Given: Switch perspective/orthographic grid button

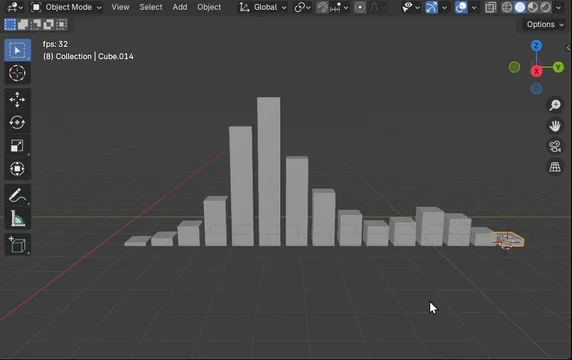Looking at the screenshot, I should [555, 167].
